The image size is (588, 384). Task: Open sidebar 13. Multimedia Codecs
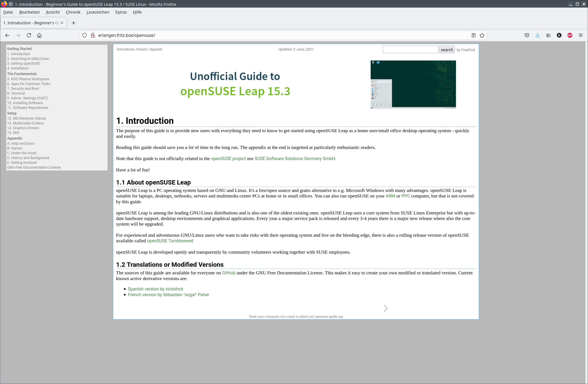click(25, 123)
